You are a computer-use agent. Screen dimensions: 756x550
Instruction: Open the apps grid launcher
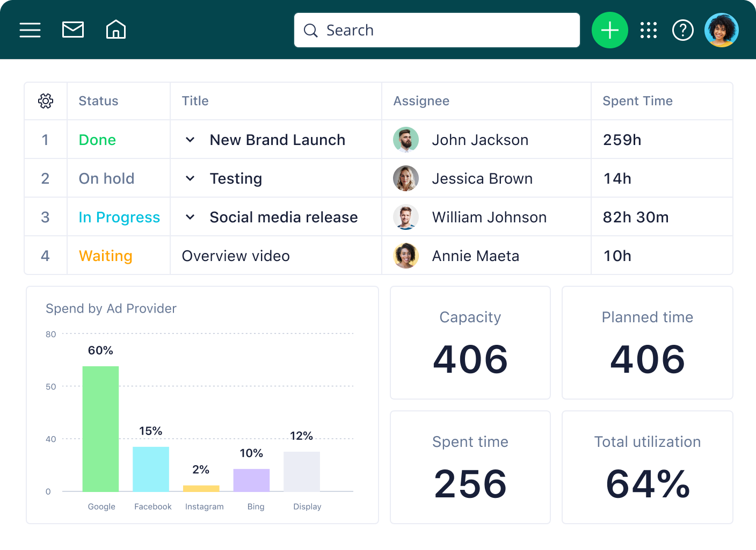point(649,30)
